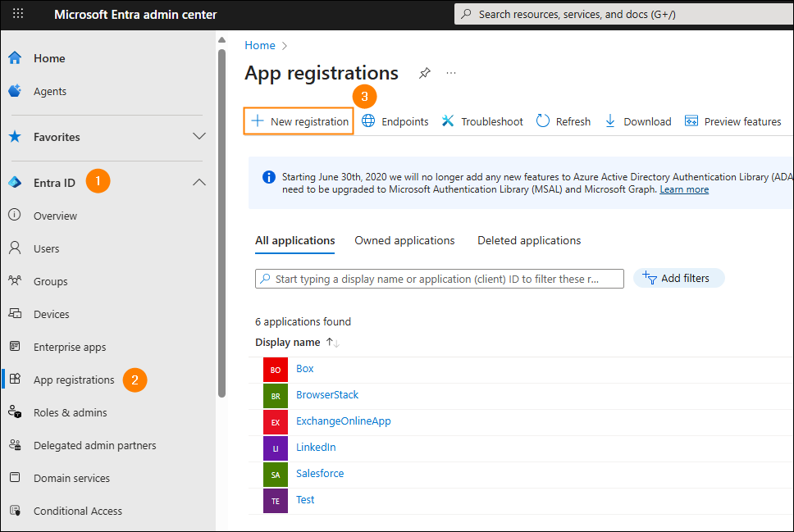
Task: Click the display name filter field
Action: tap(439, 279)
